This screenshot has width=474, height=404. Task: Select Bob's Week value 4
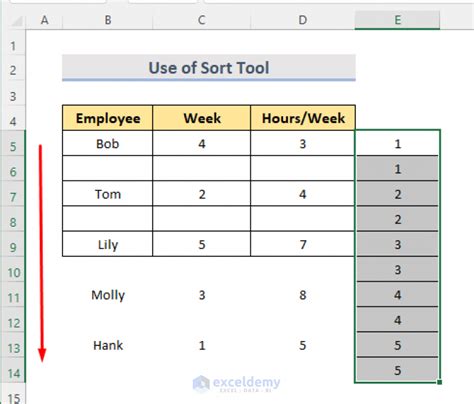(x=202, y=143)
